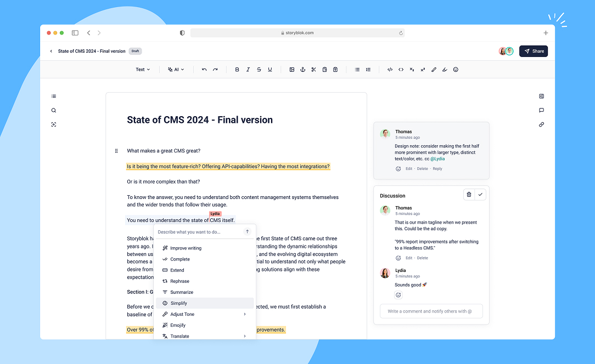Mark the Discussion as resolved with the checkmark

click(480, 194)
